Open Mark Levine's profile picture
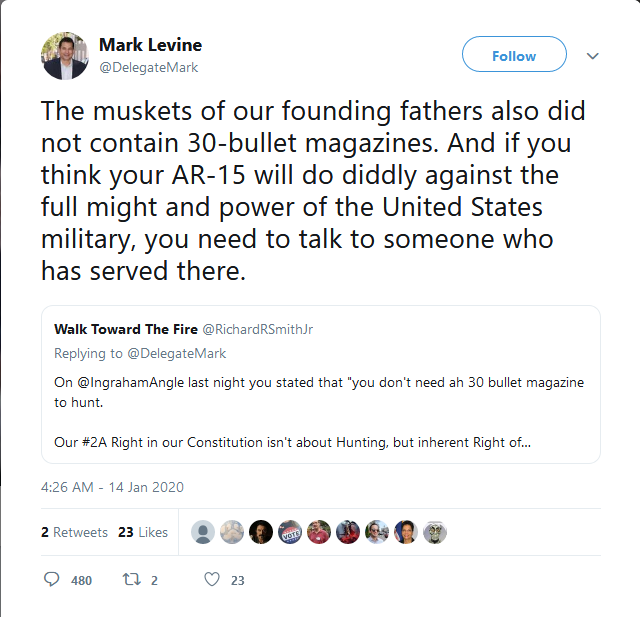This screenshot has width=640, height=617. 65,56
